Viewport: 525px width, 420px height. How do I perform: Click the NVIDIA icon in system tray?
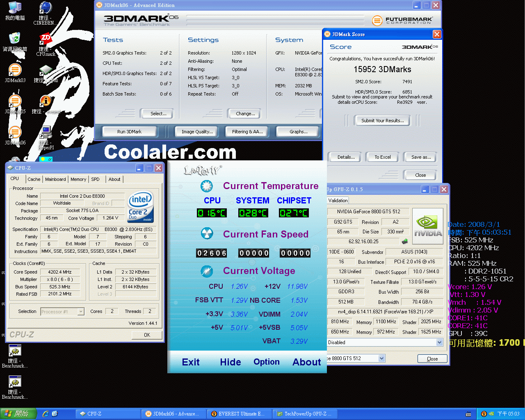tap(491, 414)
